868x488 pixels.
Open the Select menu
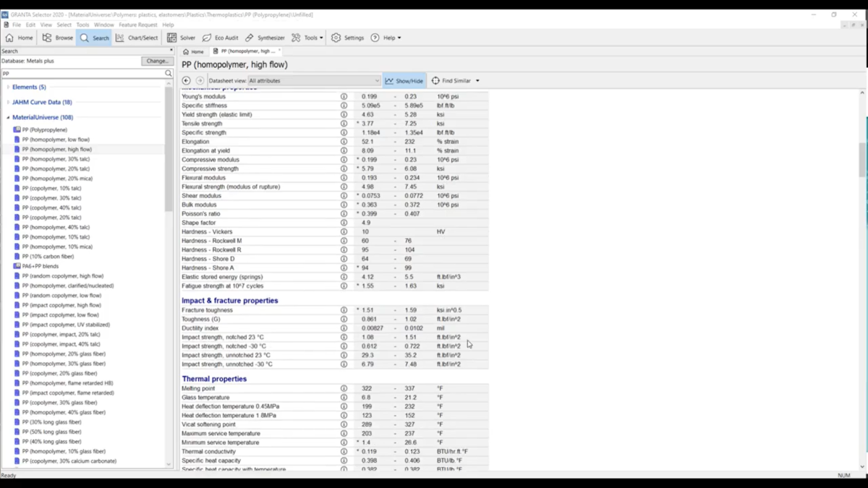pyautogui.click(x=64, y=25)
